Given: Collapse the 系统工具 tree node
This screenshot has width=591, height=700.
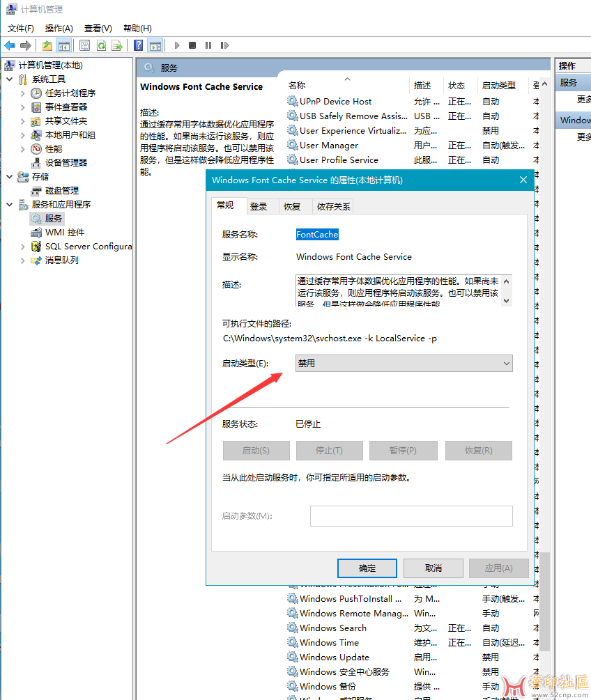Looking at the screenshot, I should click(9, 79).
